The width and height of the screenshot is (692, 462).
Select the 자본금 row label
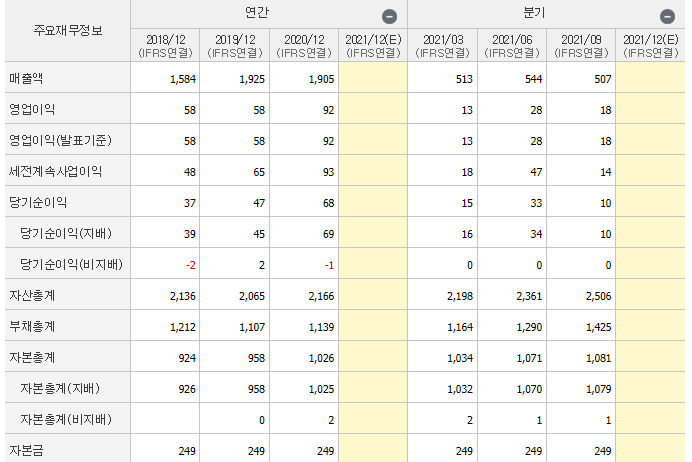click(x=26, y=451)
